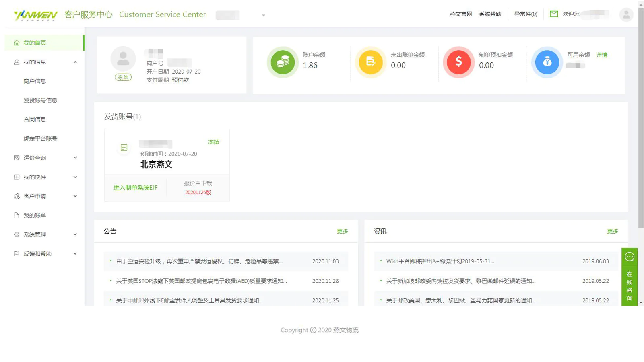Collapse the 我的信息 sidebar section
The height and width of the screenshot is (362, 644).
click(x=75, y=62)
